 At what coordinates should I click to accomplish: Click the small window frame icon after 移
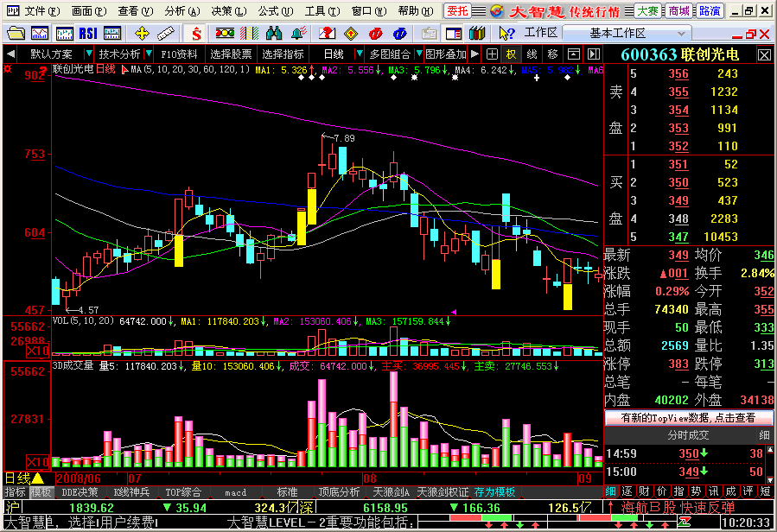point(573,54)
